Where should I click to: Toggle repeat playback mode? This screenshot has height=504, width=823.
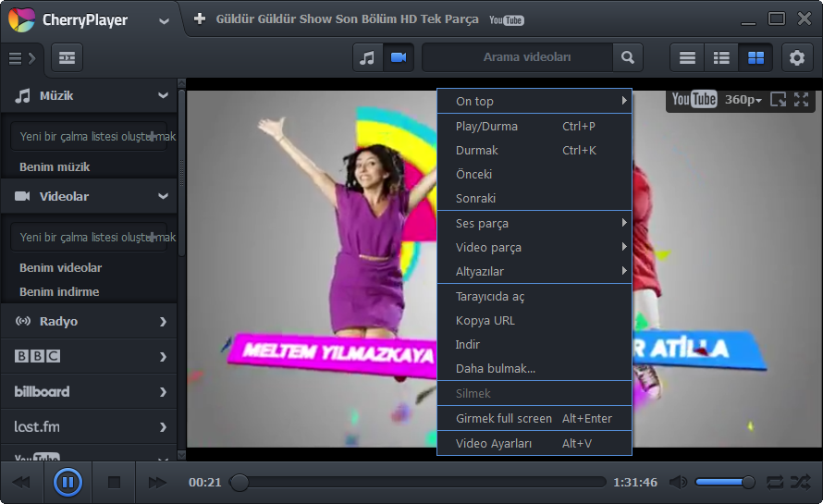774,482
